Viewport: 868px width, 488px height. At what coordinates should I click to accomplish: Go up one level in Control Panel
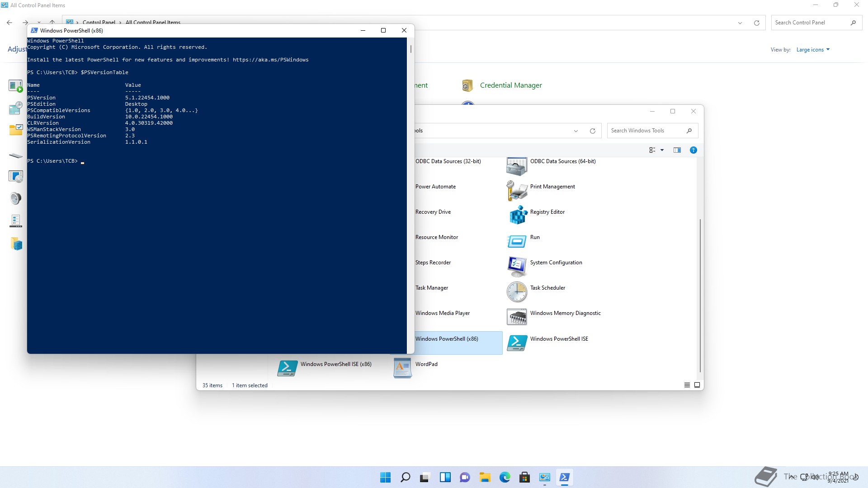pos(52,22)
